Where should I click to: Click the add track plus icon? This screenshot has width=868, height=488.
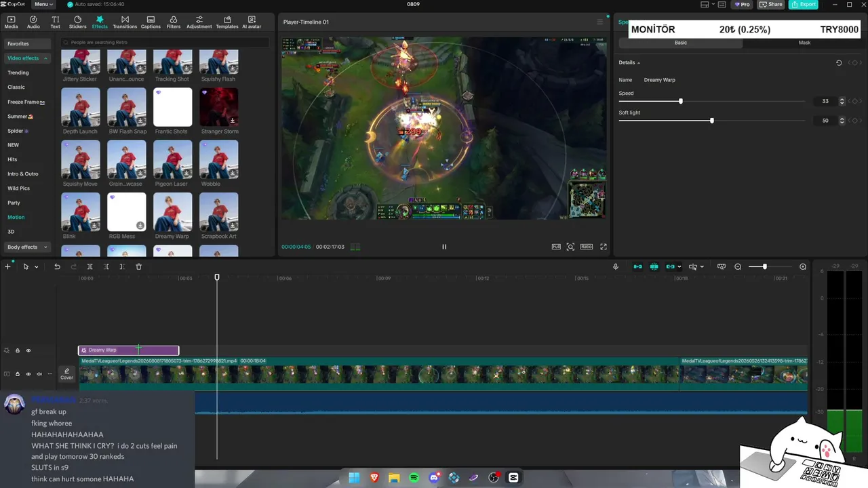click(7, 266)
